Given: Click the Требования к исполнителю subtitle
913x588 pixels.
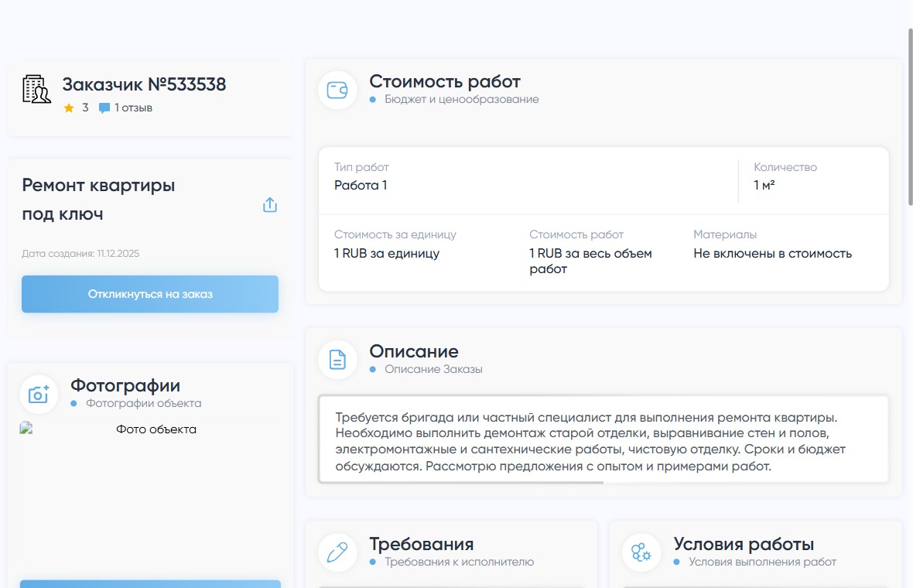Looking at the screenshot, I should coord(460,562).
